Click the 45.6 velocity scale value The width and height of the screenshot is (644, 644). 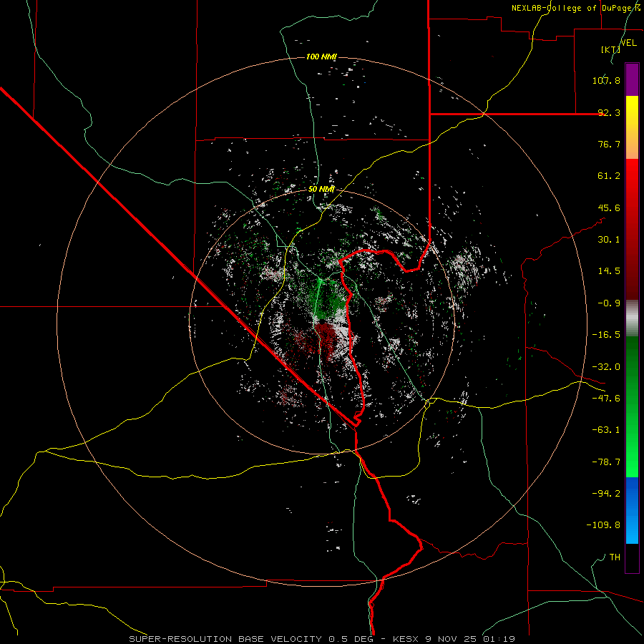(x=609, y=208)
